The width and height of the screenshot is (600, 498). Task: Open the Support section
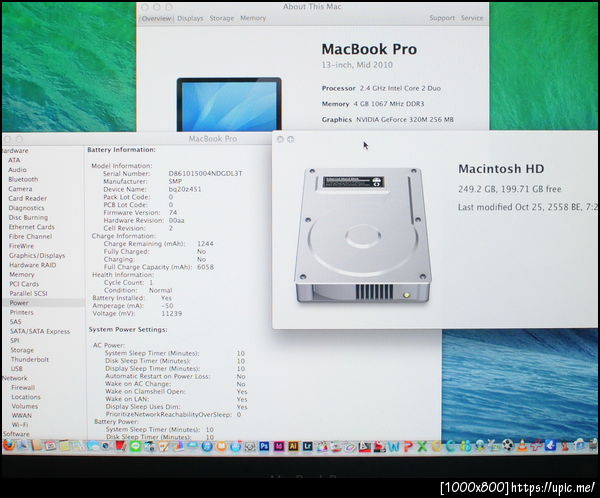point(442,18)
